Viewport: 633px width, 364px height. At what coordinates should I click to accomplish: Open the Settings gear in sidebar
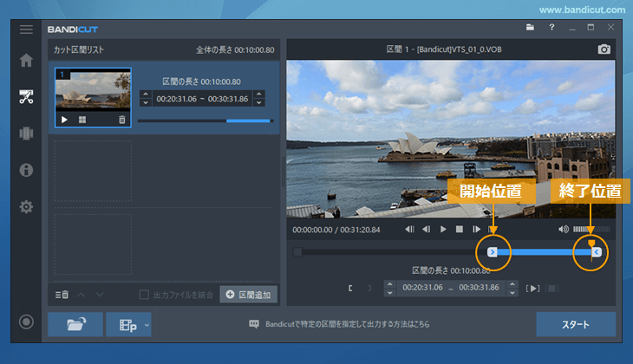click(x=26, y=207)
